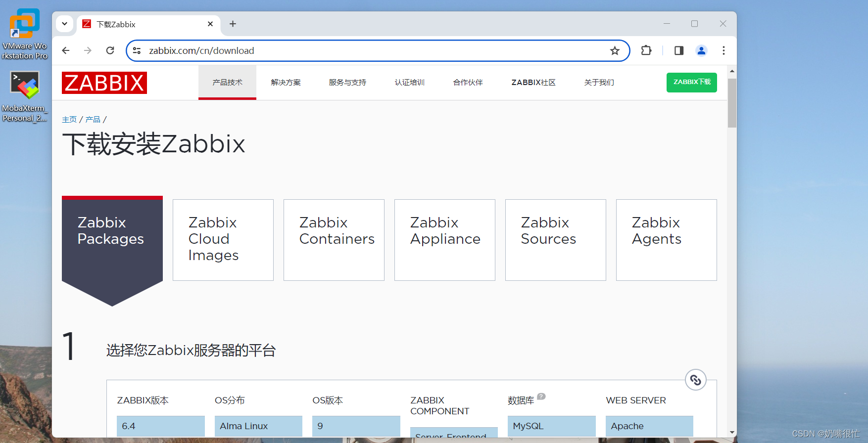Open the ZABBIX社区 menu

(533, 83)
